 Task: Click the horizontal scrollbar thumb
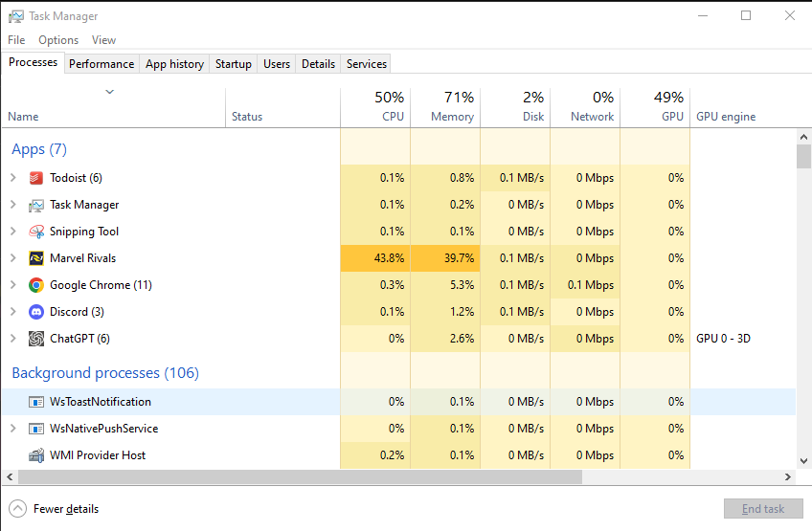pos(300,476)
